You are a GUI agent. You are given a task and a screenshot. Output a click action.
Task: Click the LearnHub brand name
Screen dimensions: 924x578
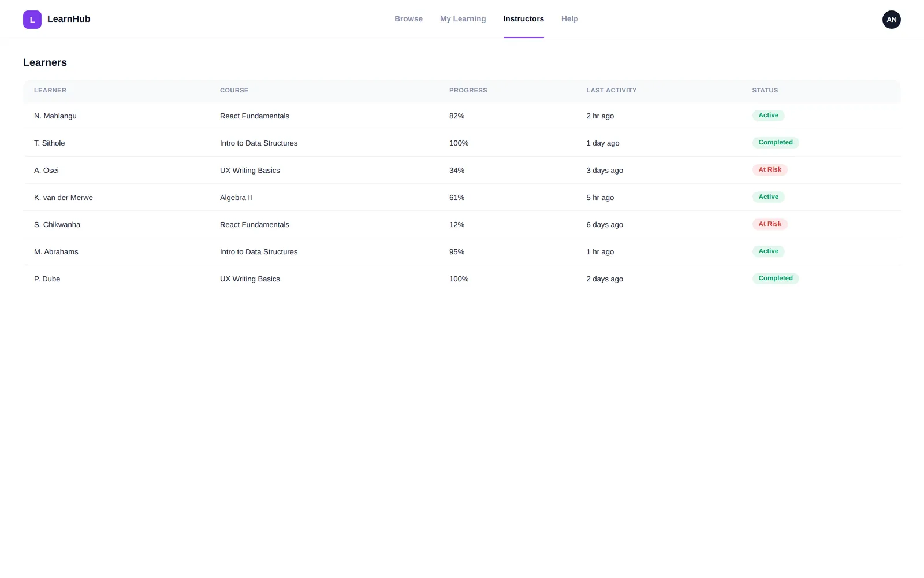(x=69, y=19)
